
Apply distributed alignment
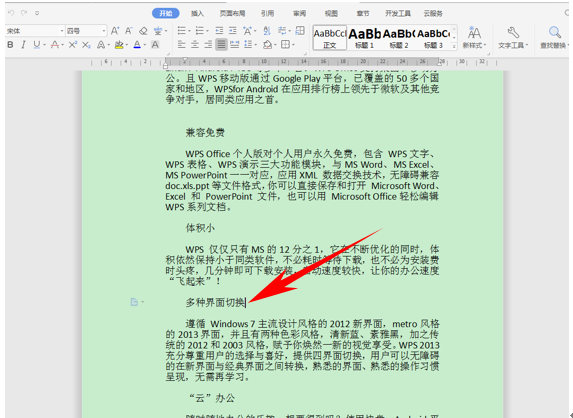(x=235, y=45)
